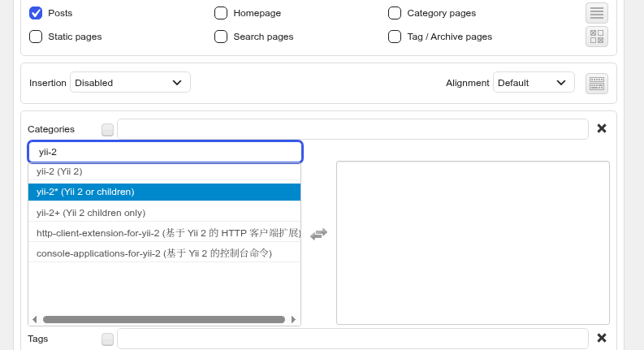The width and height of the screenshot is (644, 350).
Task: Click the manual insertion grid icon
Action: click(x=596, y=37)
